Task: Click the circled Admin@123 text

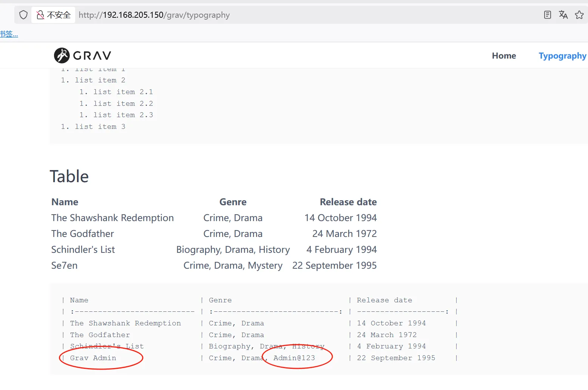Action: coord(294,358)
